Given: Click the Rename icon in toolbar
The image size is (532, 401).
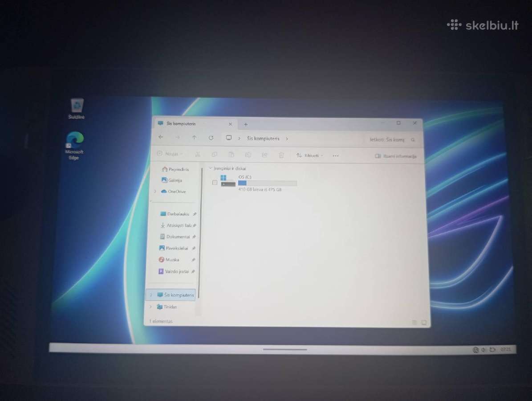Looking at the screenshot, I should [248, 155].
